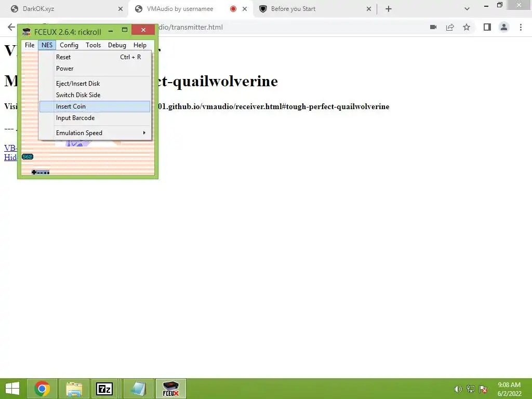Viewport: 532px width, 399px height.
Task: Maximize the FCEUX window
Action: (125, 30)
